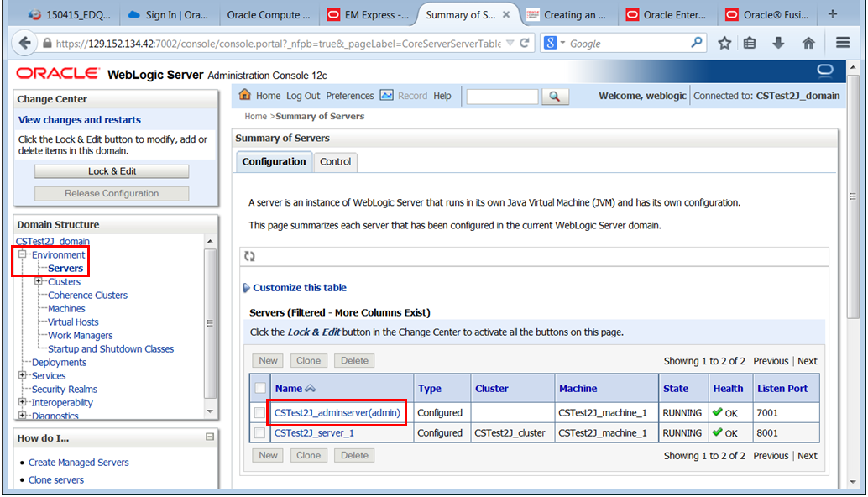Click the console Home house icon
Screen dimensions: 868x497
coord(244,95)
